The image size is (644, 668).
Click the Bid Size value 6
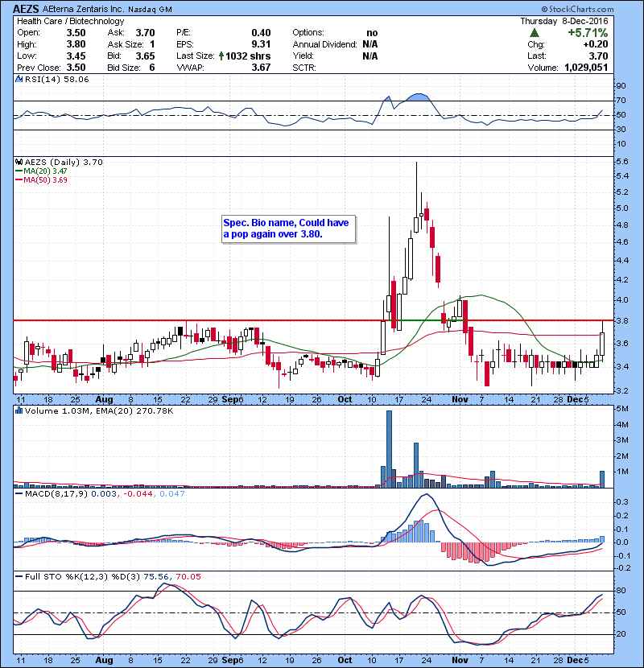click(x=152, y=68)
